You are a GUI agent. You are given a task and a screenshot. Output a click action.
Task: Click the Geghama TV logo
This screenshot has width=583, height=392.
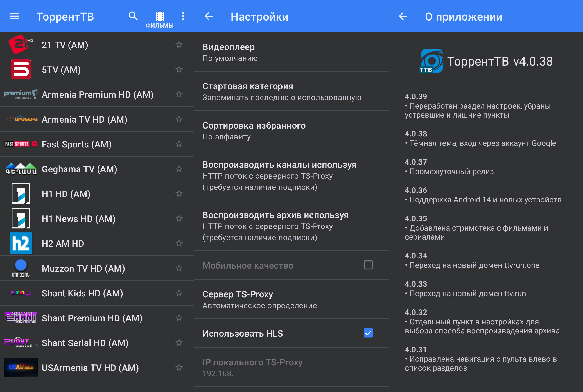pos(21,169)
